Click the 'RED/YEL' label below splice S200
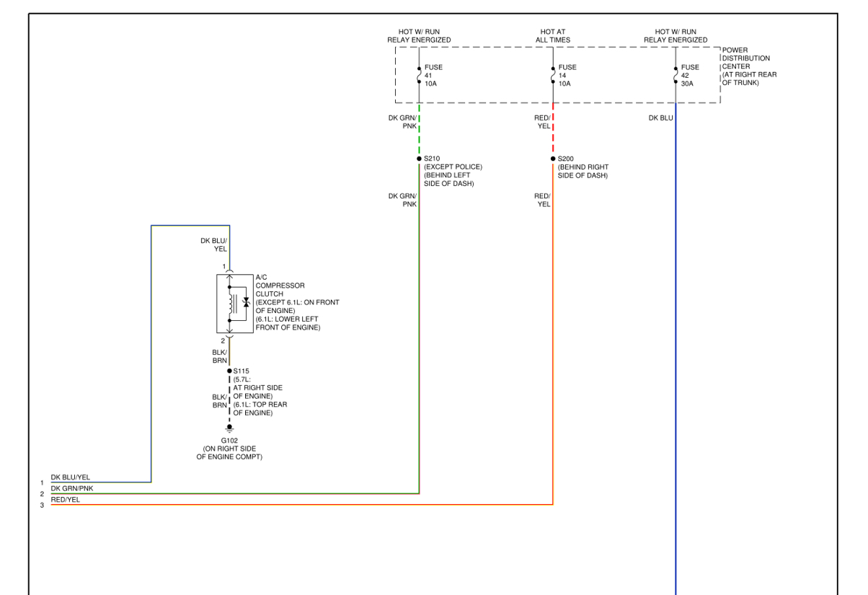The image size is (868, 595). click(x=542, y=200)
